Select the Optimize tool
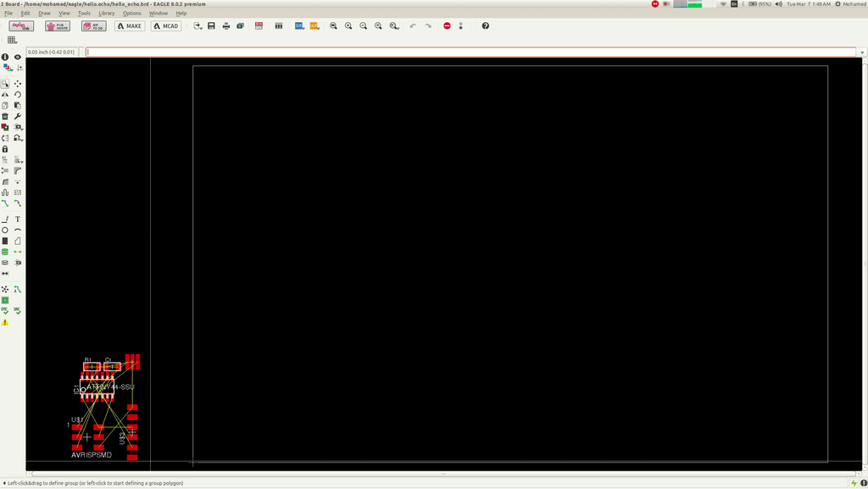 point(18,181)
